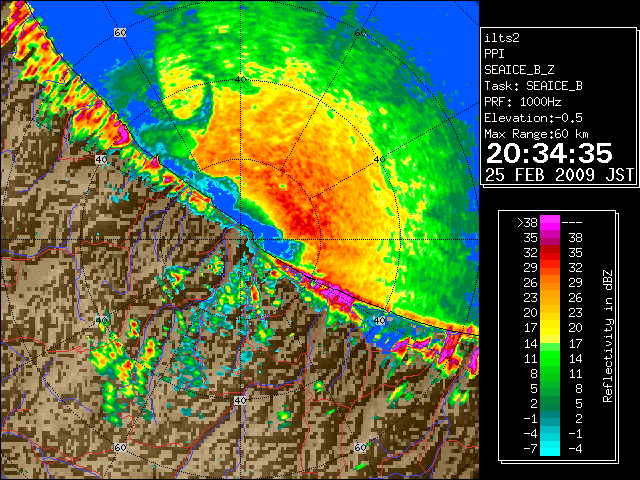
Task: Click the '40' ring label southwest of the radar over land
Action: tap(101, 320)
